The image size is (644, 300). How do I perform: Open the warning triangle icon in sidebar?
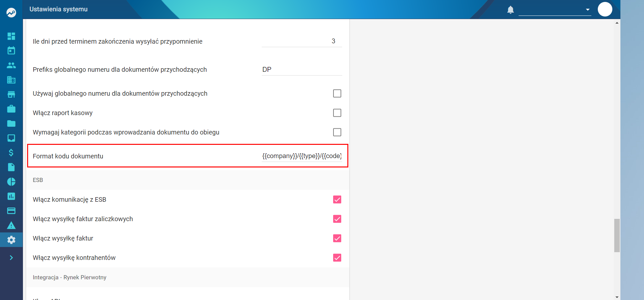[x=11, y=225]
